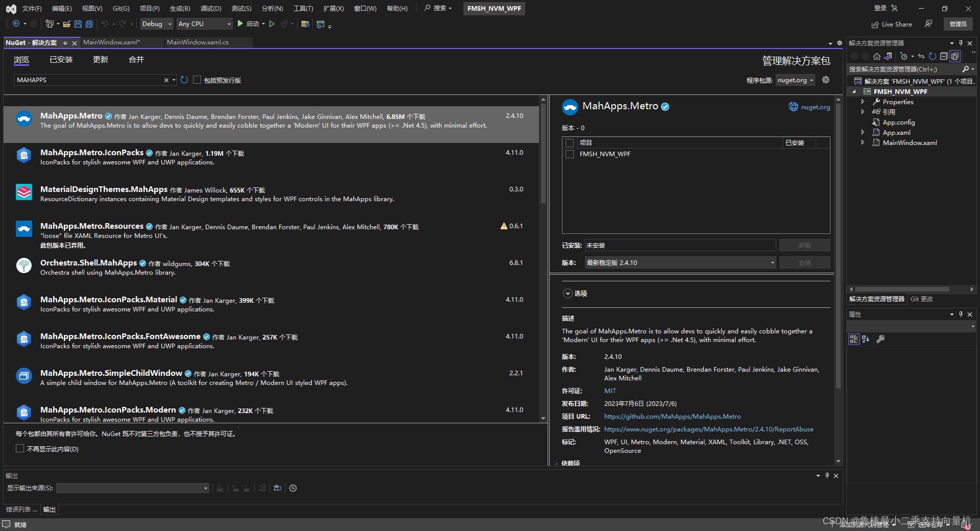Refresh the NuGet package search results
Viewport: 980px width, 531px height.
point(184,80)
